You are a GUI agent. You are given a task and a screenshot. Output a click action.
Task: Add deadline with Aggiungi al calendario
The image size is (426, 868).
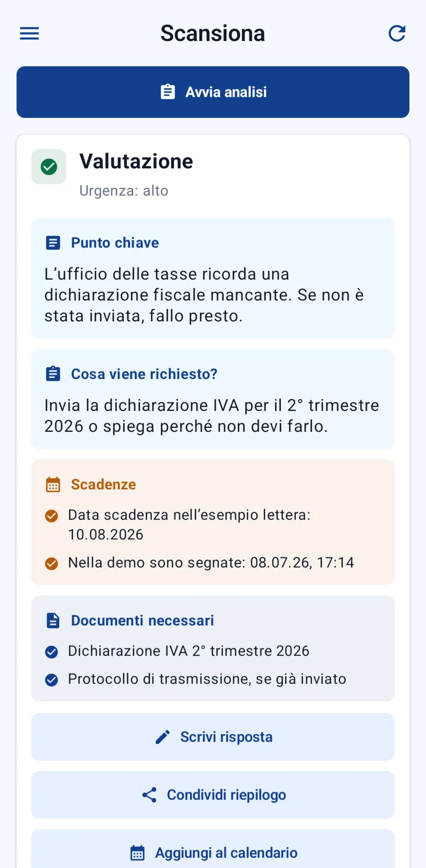[x=213, y=849]
